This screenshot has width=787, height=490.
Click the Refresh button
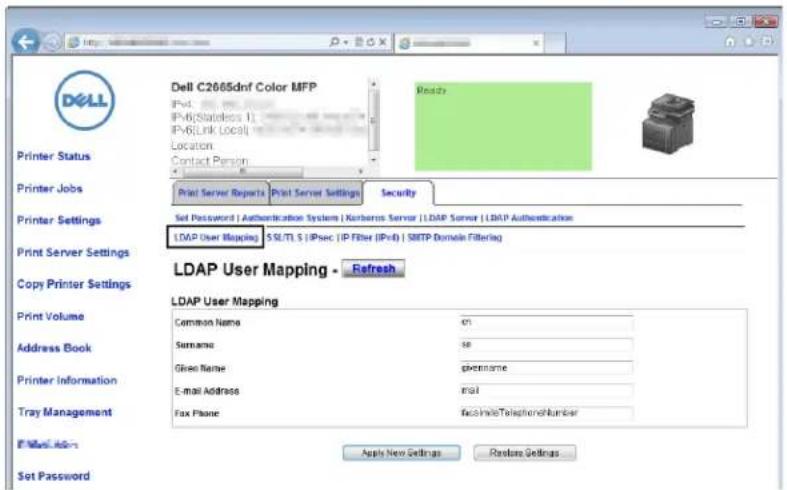[373, 269]
